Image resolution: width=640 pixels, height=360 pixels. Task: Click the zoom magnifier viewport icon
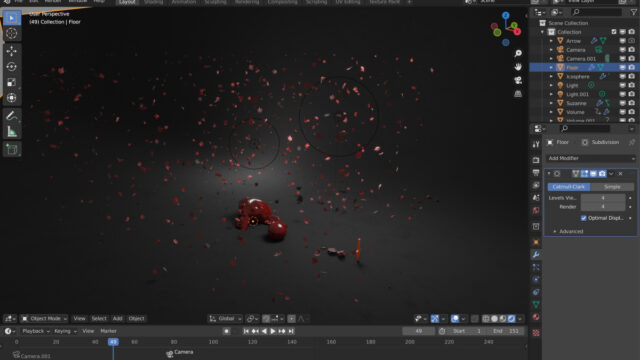[518, 53]
